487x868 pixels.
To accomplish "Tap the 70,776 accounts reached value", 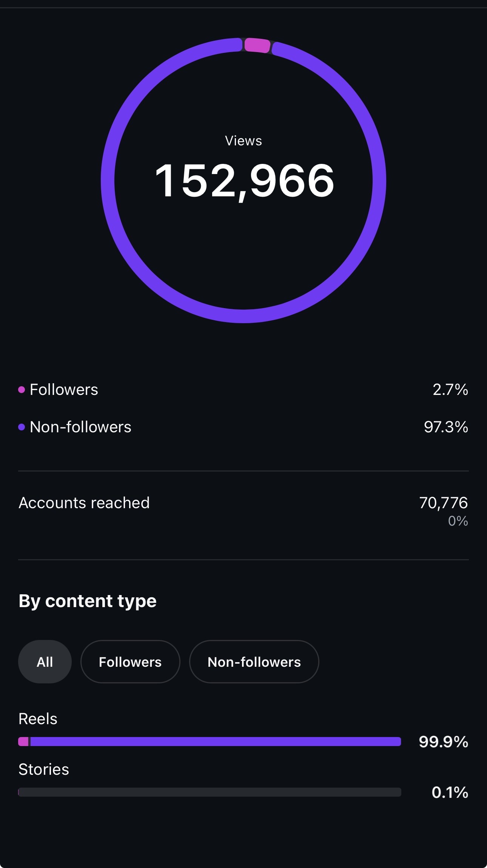I will (x=444, y=503).
